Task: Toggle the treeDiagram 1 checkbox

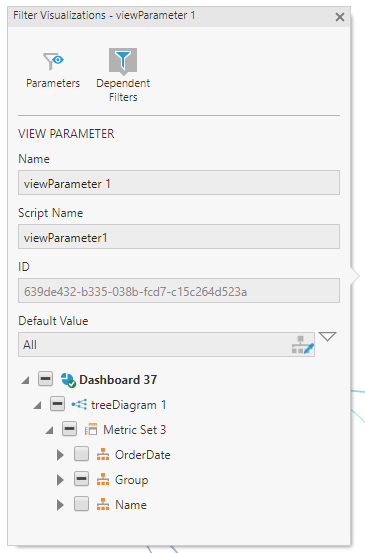Action: point(57,404)
